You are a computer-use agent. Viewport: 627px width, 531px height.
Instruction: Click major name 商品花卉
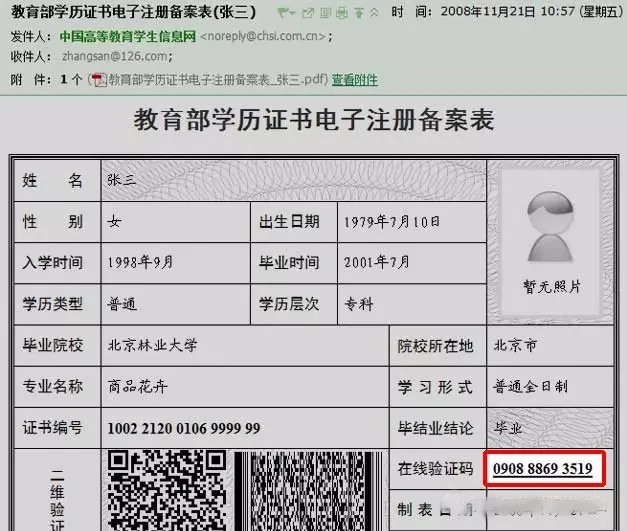pos(138,387)
